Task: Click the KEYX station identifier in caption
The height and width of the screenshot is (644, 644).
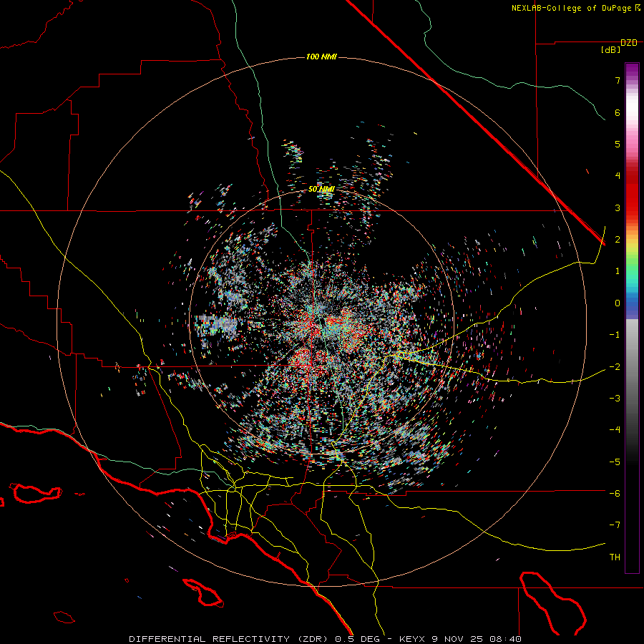Action: point(413,639)
